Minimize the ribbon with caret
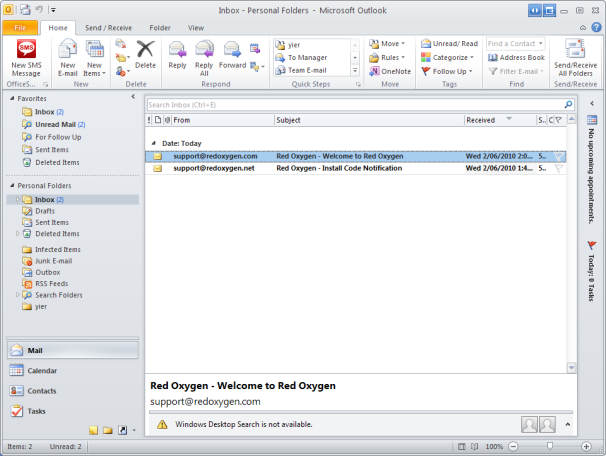 coord(583,27)
